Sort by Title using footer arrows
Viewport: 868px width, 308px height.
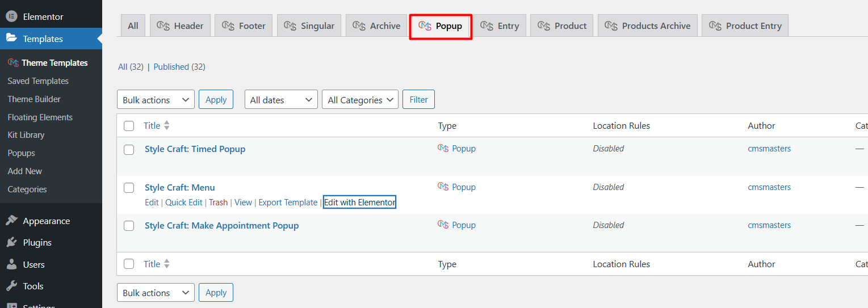[x=167, y=264]
